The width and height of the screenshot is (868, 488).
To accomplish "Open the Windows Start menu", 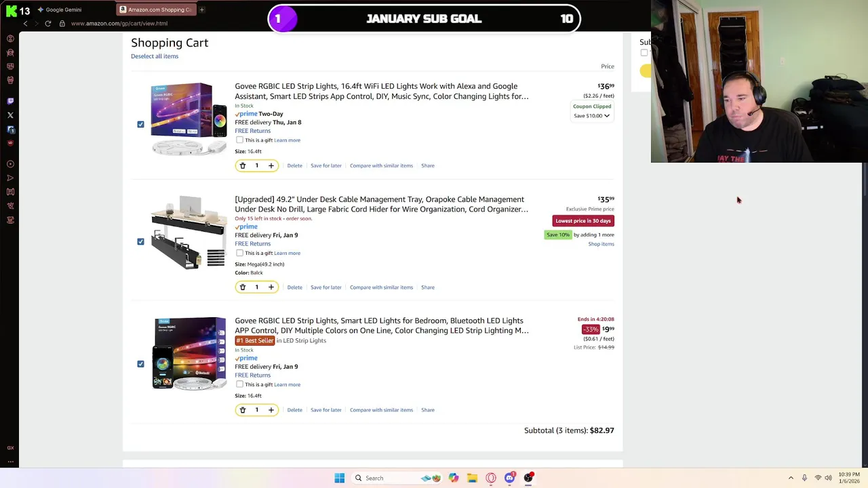I will pyautogui.click(x=339, y=478).
